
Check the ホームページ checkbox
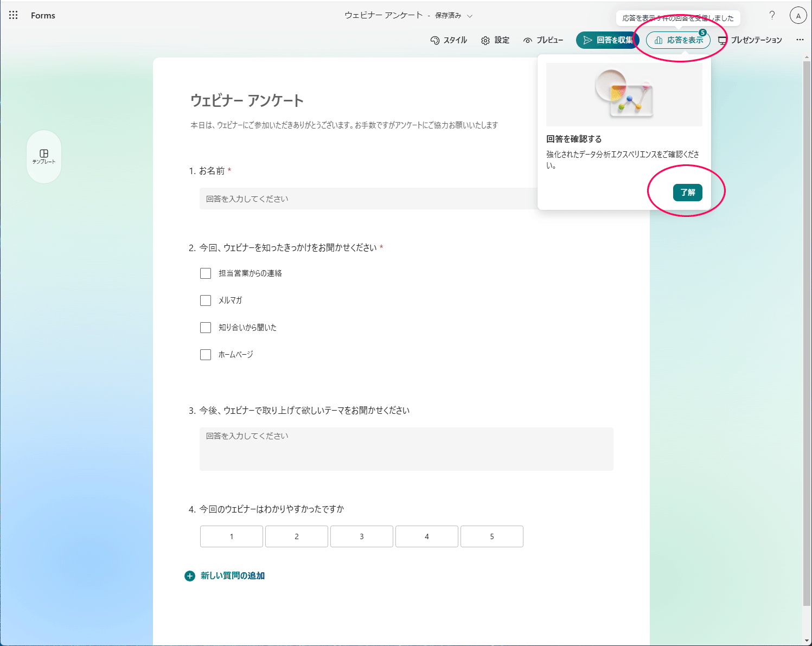click(206, 354)
